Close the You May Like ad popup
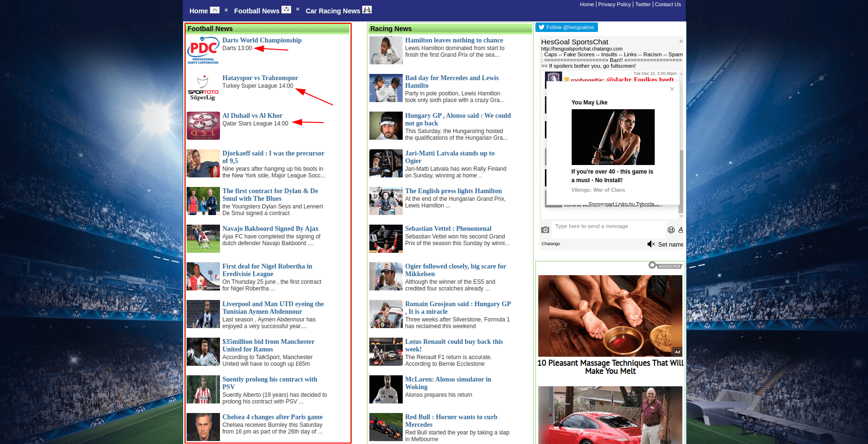 [672, 89]
